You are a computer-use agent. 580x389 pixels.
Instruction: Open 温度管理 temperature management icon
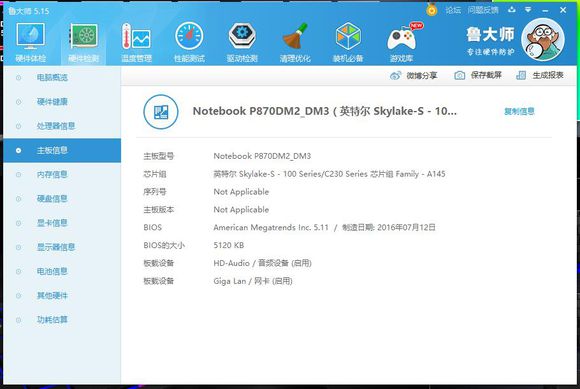pyautogui.click(x=136, y=42)
